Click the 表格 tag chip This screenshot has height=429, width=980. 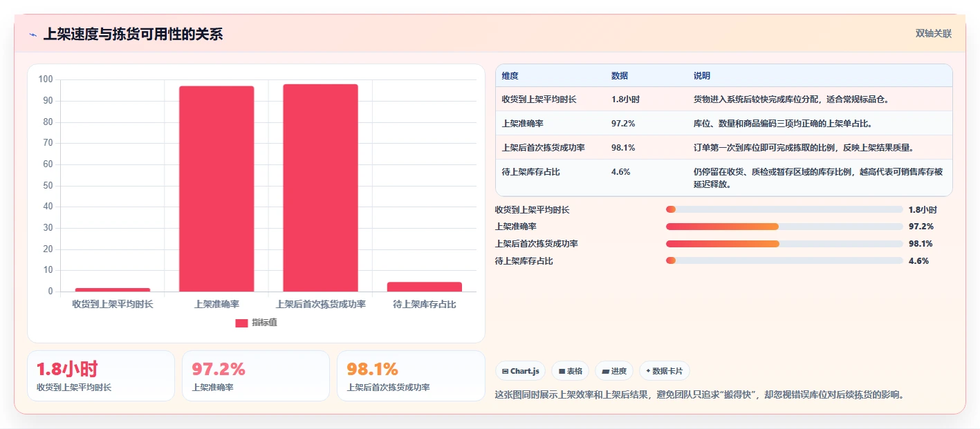click(570, 371)
